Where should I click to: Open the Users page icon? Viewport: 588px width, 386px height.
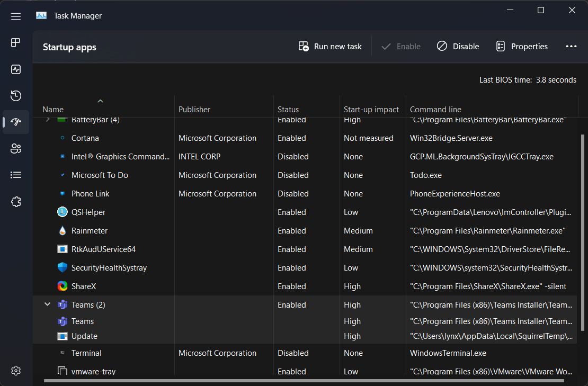16,149
